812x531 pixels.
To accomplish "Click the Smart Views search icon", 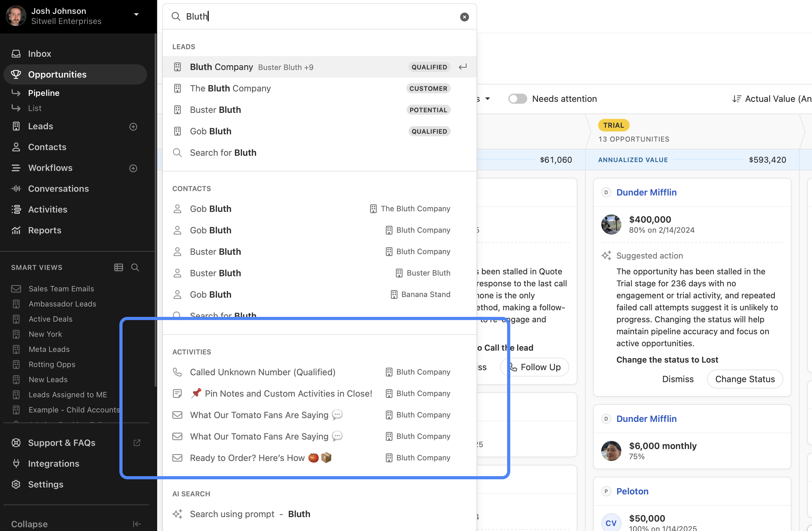I will [135, 267].
